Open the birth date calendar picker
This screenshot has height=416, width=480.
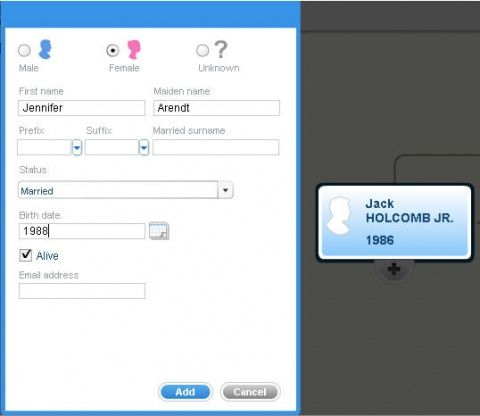tap(159, 231)
